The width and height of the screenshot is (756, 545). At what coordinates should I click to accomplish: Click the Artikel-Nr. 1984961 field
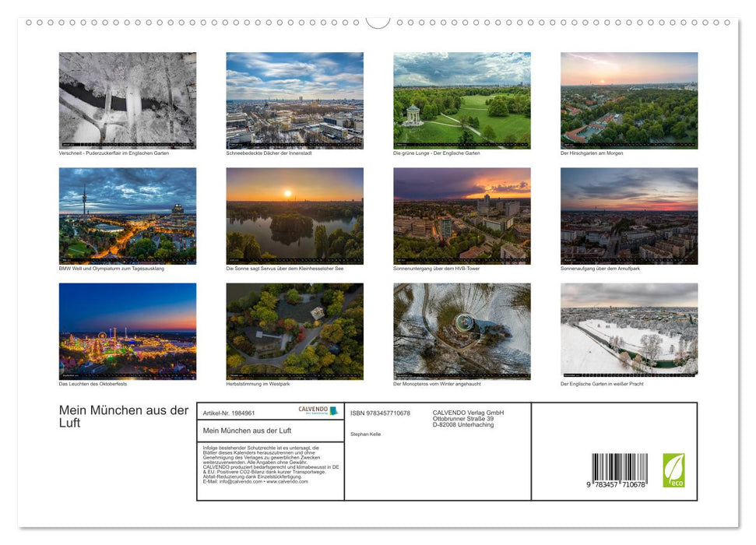pyautogui.click(x=229, y=413)
